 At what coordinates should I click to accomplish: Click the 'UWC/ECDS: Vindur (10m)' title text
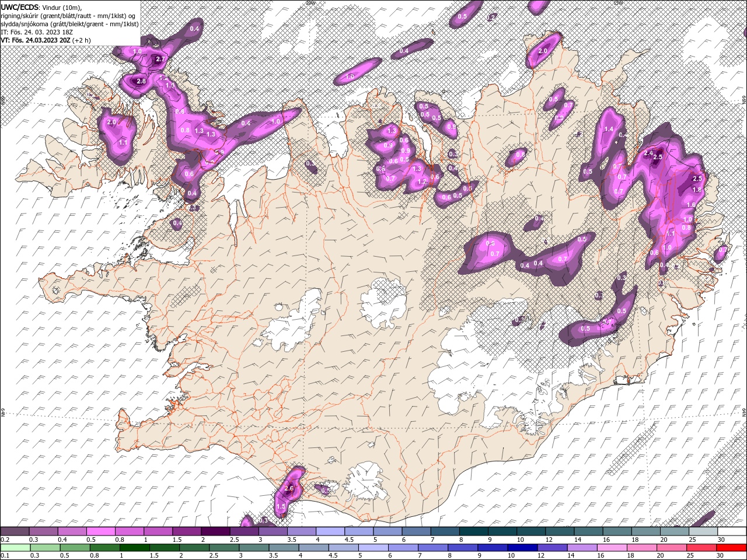(41, 6)
